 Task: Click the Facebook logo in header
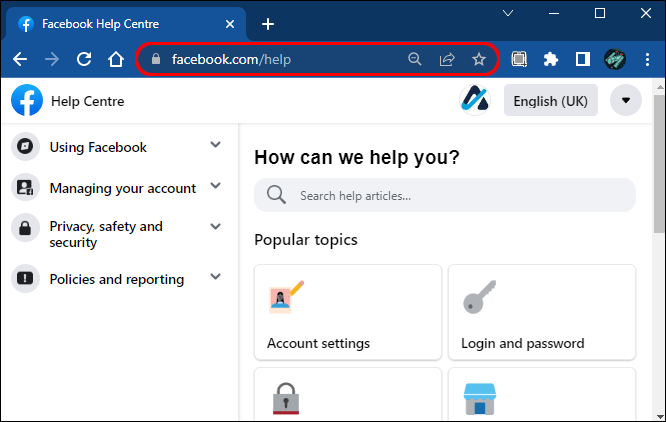[x=27, y=101]
